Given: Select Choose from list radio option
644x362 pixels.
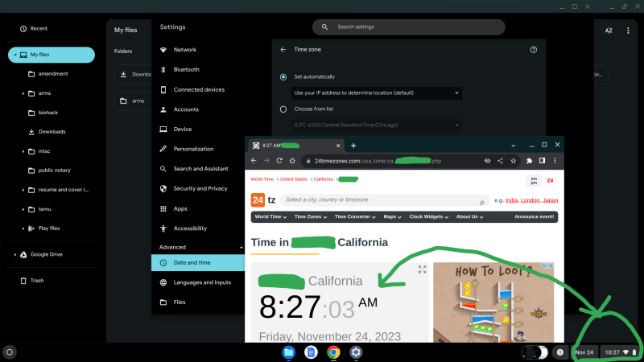Looking at the screenshot, I should pyautogui.click(x=283, y=109).
